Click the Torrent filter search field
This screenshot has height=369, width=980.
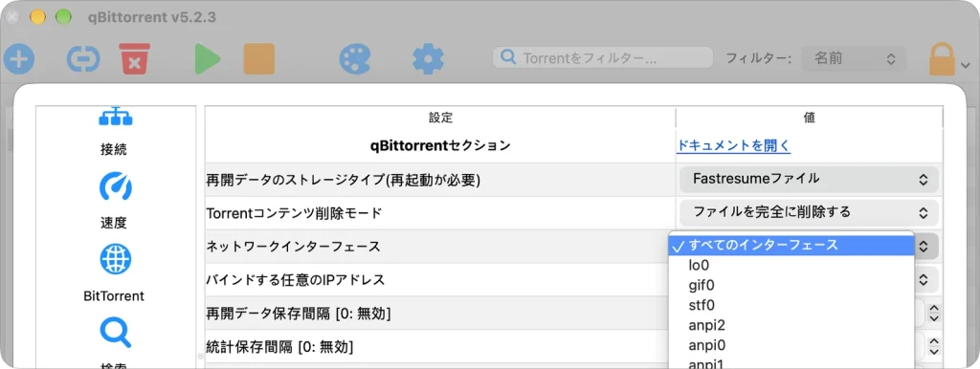[x=603, y=58]
